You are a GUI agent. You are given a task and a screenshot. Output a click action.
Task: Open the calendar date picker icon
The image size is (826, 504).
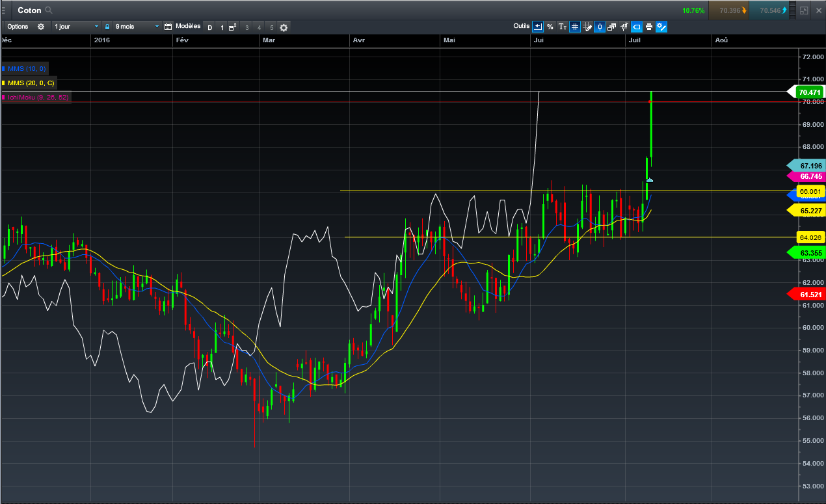coord(168,27)
